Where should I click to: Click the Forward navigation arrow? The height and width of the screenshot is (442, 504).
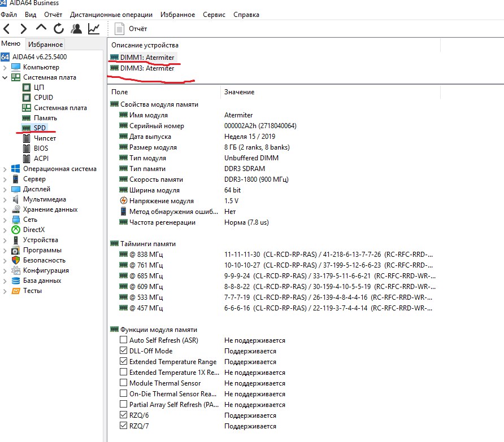point(23,29)
